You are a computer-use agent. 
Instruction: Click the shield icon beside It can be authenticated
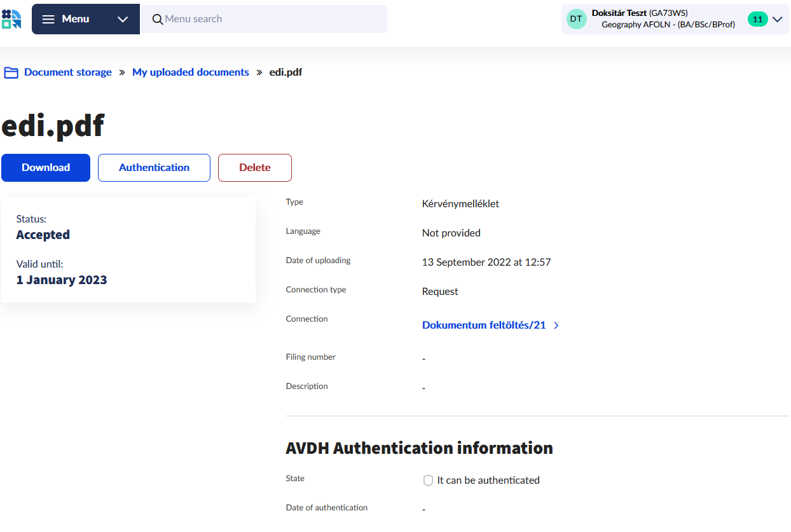[x=428, y=481]
